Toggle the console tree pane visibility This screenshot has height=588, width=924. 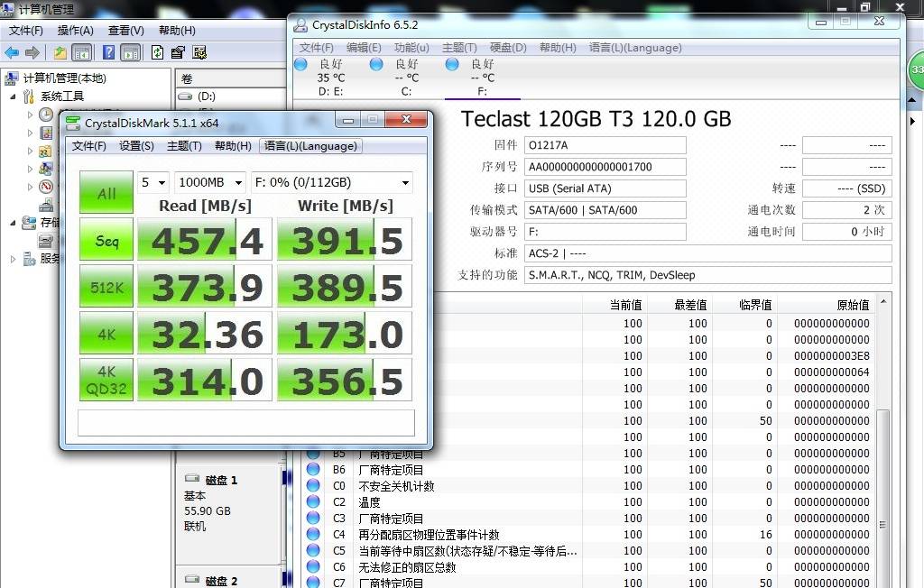[x=81, y=52]
